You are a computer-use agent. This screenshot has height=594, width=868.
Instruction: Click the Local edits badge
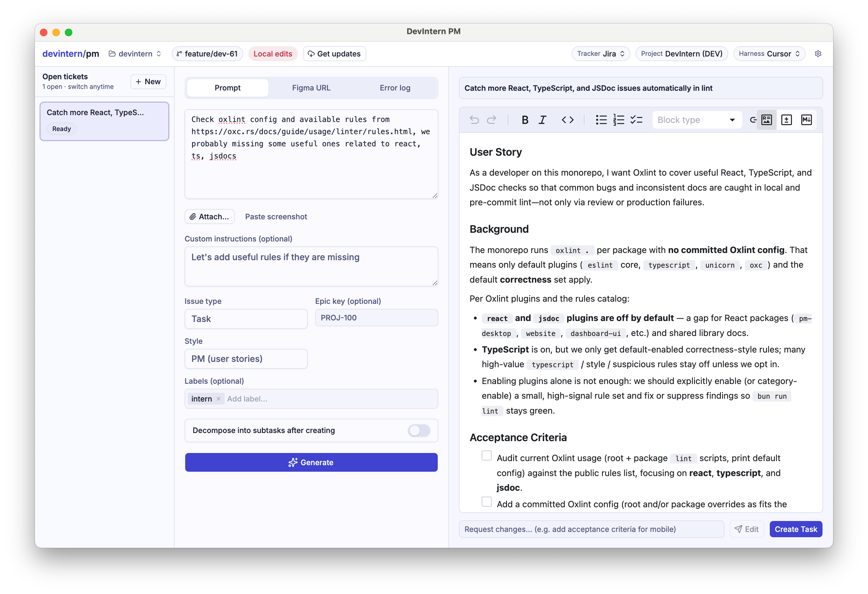272,54
